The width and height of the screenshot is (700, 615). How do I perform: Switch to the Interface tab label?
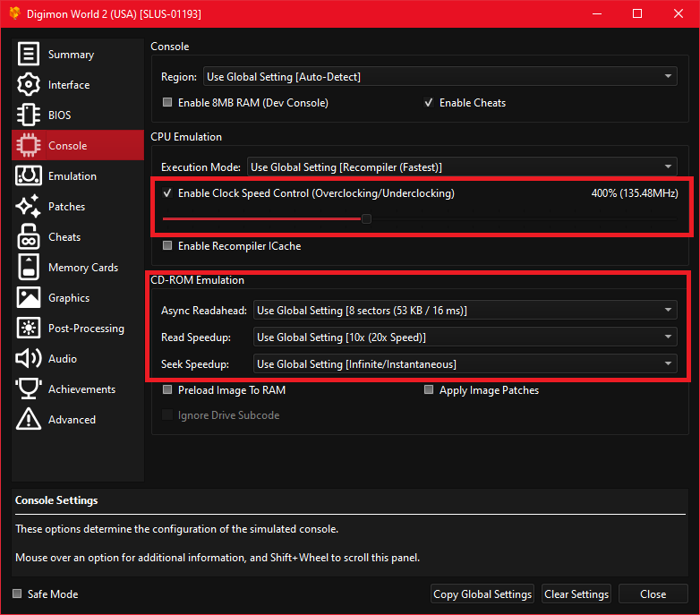coord(69,85)
